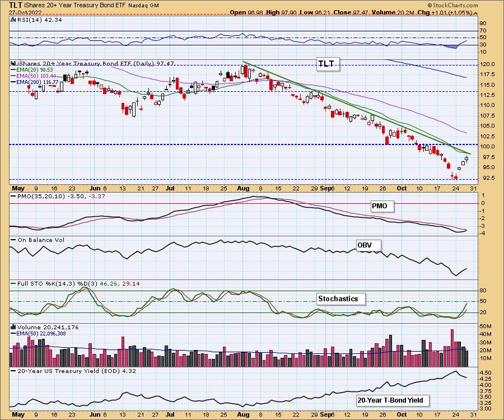
Task: Click the Volume 20,241,176 panel label
Action: [x=48, y=327]
